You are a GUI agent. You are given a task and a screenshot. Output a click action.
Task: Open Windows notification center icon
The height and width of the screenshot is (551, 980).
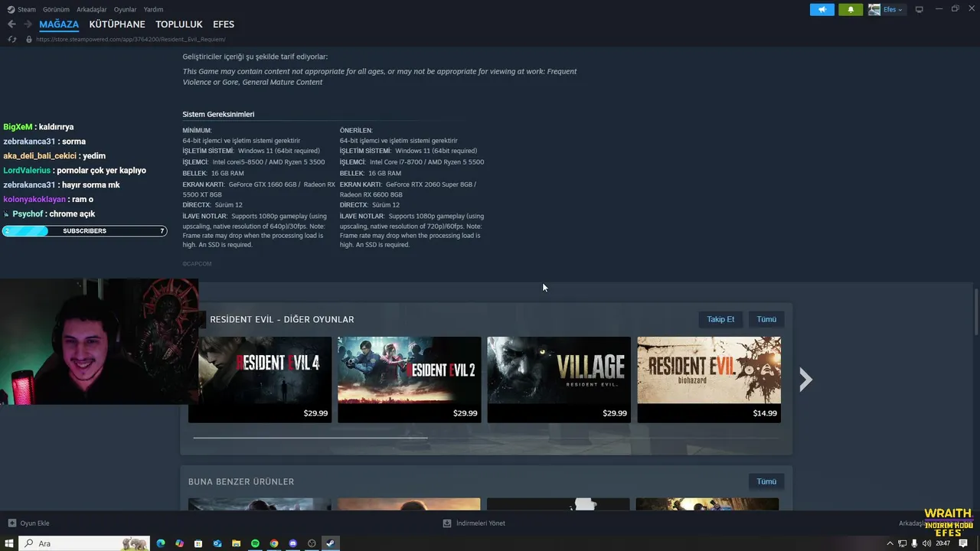tap(963, 543)
